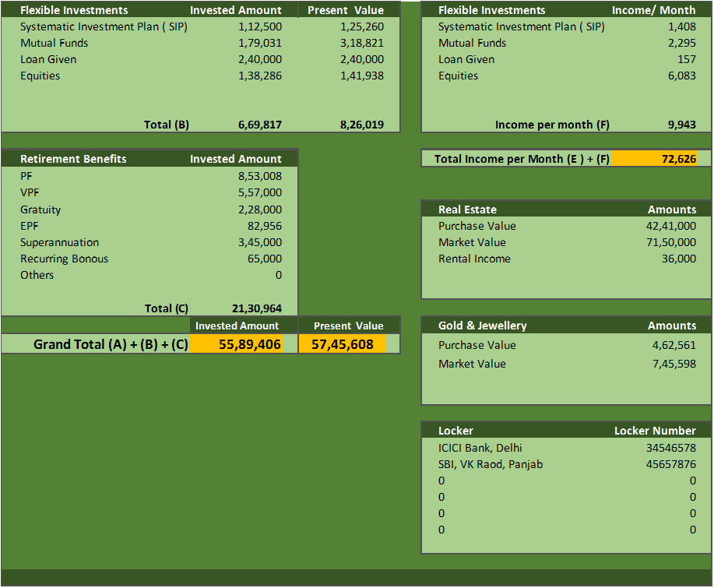The image size is (714, 588).
Task: Click PF amount 8,53,008
Action: click(260, 176)
